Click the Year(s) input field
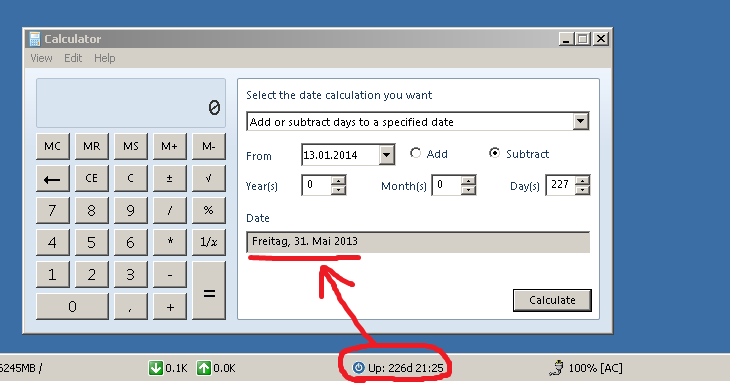The width and height of the screenshot is (732, 384). click(x=317, y=185)
